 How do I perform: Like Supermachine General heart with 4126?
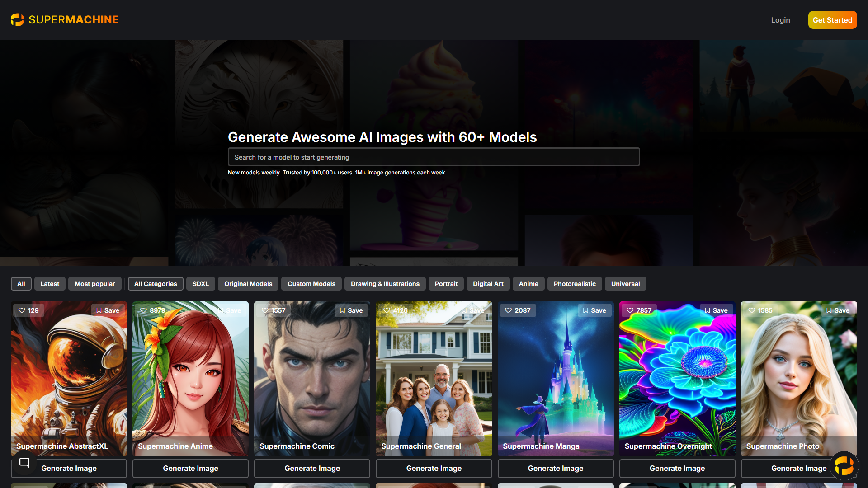pyautogui.click(x=396, y=310)
